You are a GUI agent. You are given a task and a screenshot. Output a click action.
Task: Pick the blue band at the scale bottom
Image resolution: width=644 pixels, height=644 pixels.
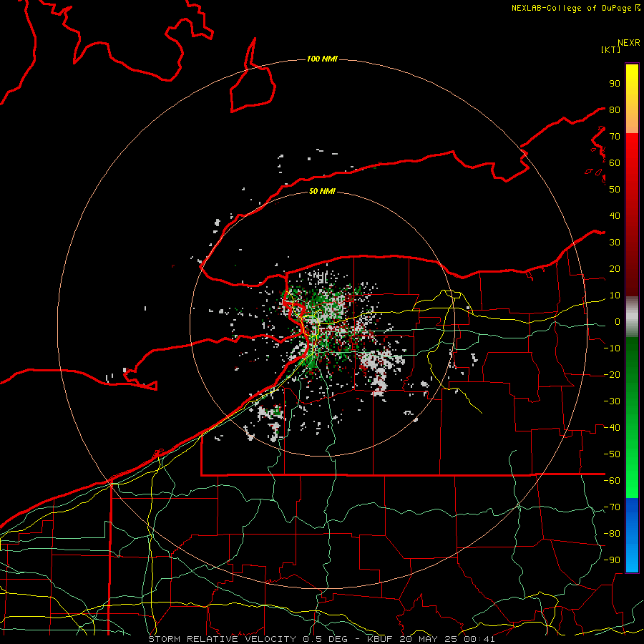pos(632,535)
